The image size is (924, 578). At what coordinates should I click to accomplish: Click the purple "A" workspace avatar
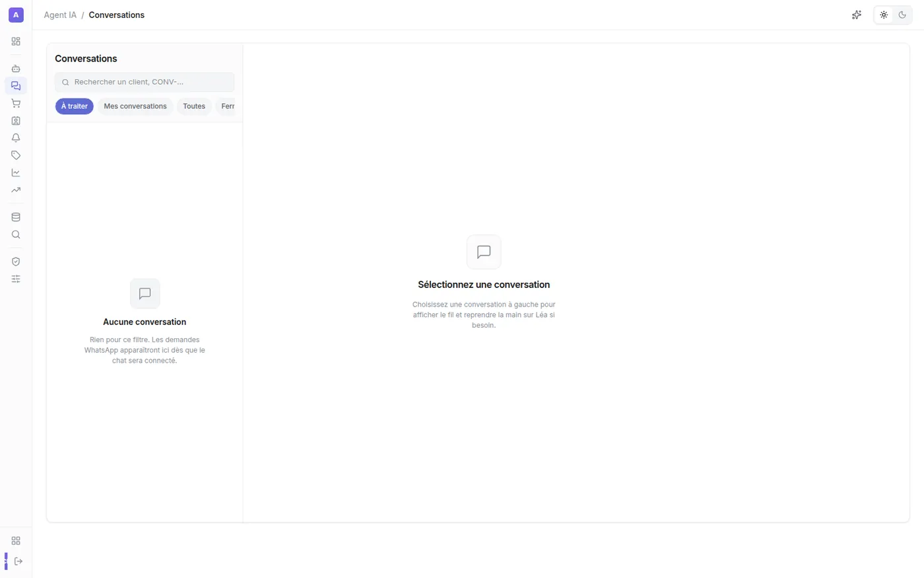coord(16,15)
